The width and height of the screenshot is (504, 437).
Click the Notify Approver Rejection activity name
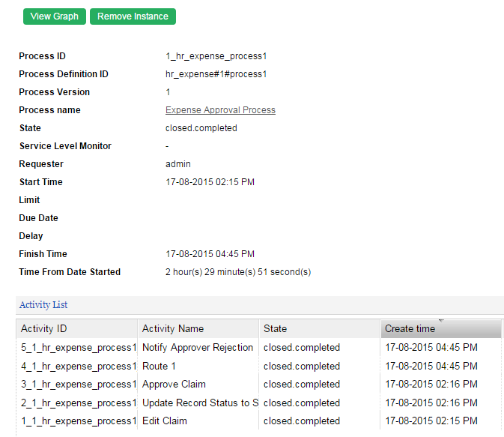(x=198, y=348)
